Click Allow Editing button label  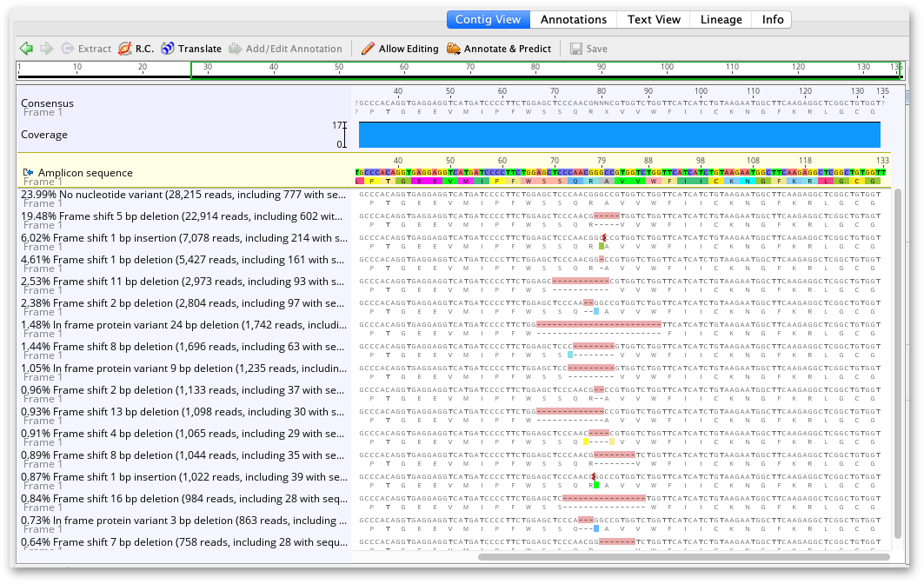[409, 49]
